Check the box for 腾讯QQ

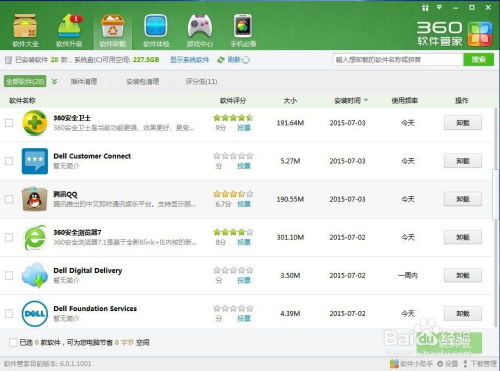(9, 199)
